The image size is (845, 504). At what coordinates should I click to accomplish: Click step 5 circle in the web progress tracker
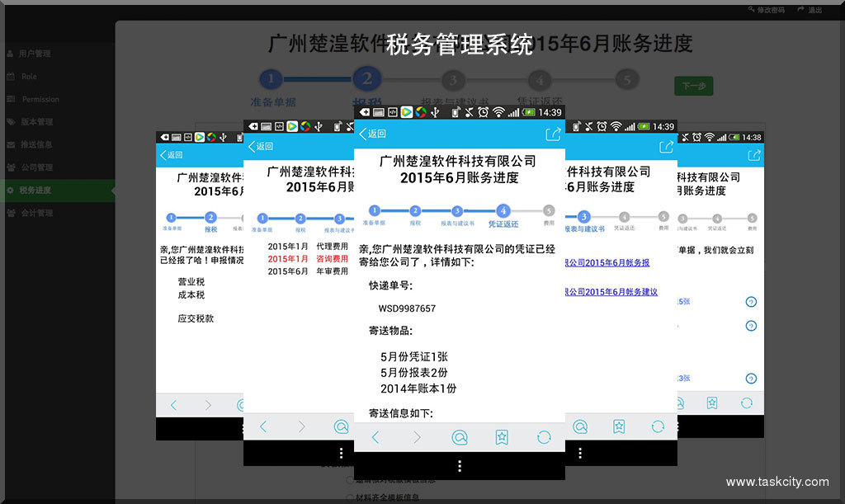click(626, 80)
